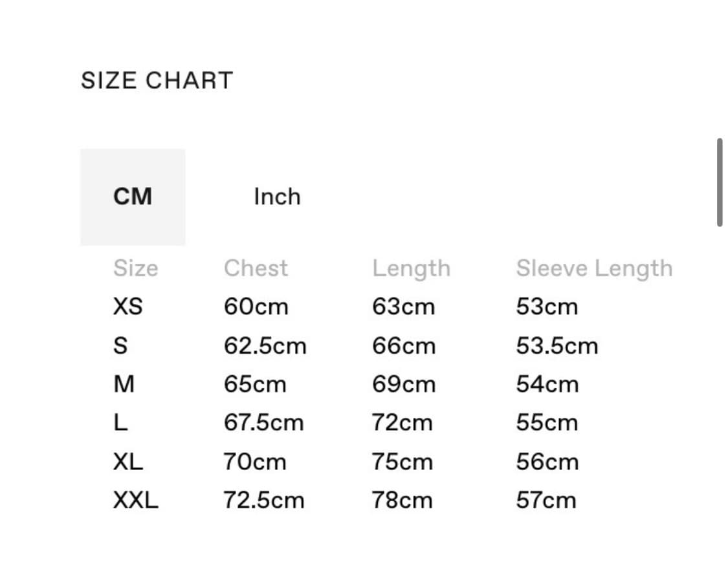The height and width of the screenshot is (582, 728).
Task: Click the vertical scrollbar thumb
Action: (x=719, y=182)
